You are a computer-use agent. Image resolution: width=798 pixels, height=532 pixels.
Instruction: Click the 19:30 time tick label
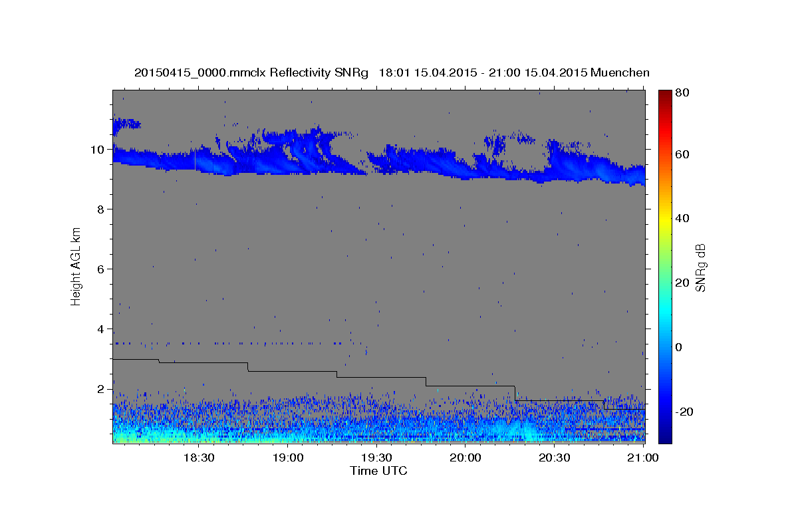click(376, 458)
